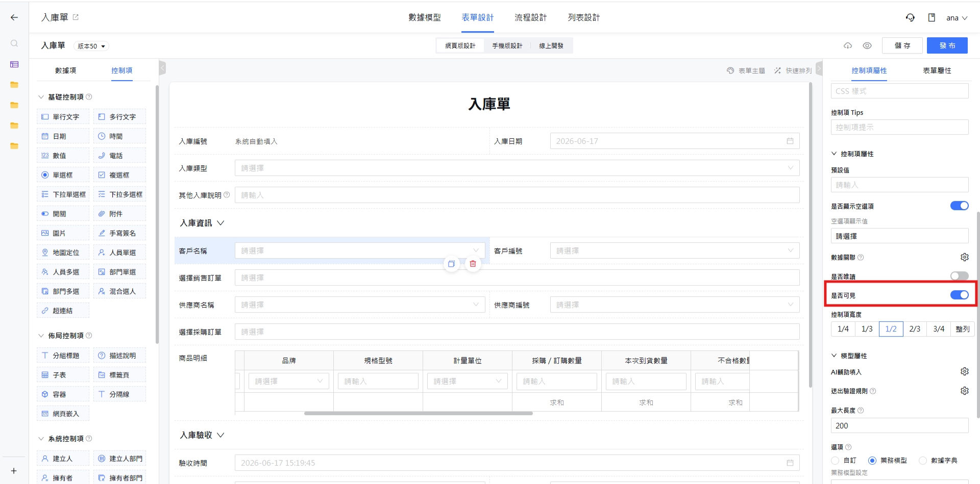Viewport: 980px width, 484px height.
Task: Open the 版本50 version dropdown
Action: click(x=91, y=46)
